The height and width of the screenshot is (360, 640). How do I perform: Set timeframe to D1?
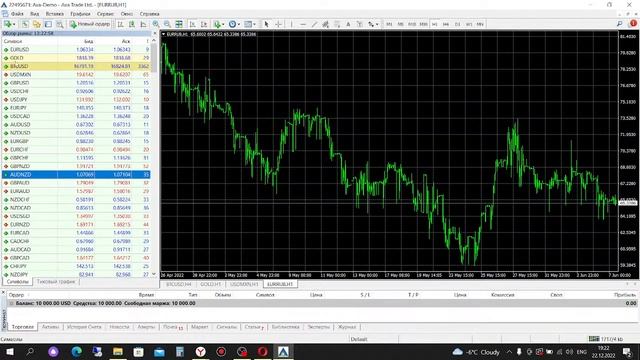point(458,24)
